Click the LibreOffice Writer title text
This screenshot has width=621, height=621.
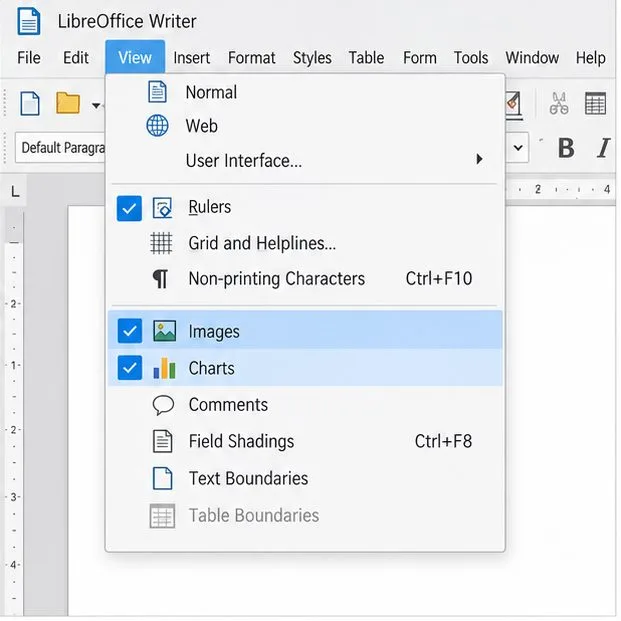(127, 21)
